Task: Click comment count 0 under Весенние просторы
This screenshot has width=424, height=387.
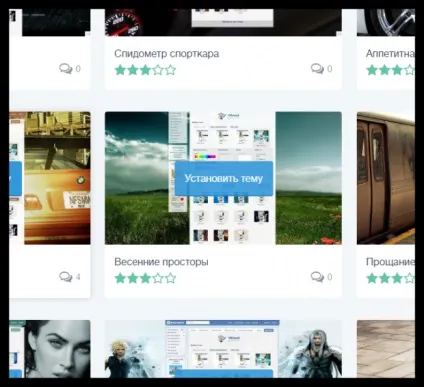Action: (329, 277)
